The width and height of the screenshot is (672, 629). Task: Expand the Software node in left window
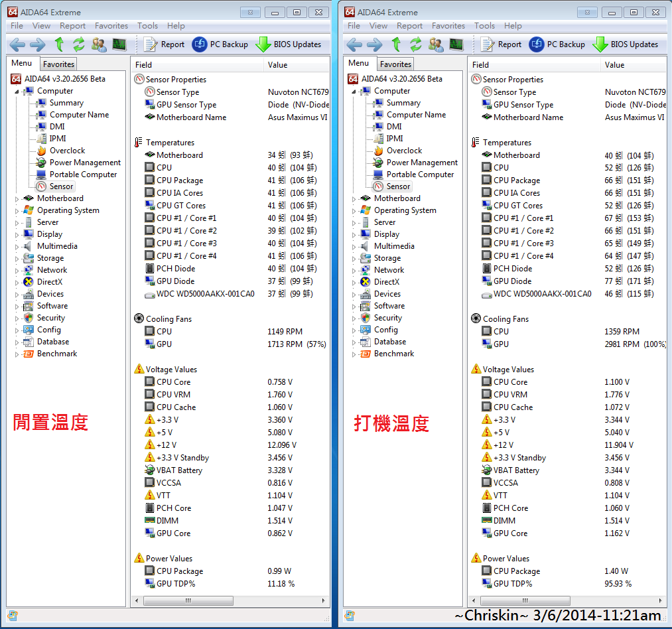click(17, 307)
